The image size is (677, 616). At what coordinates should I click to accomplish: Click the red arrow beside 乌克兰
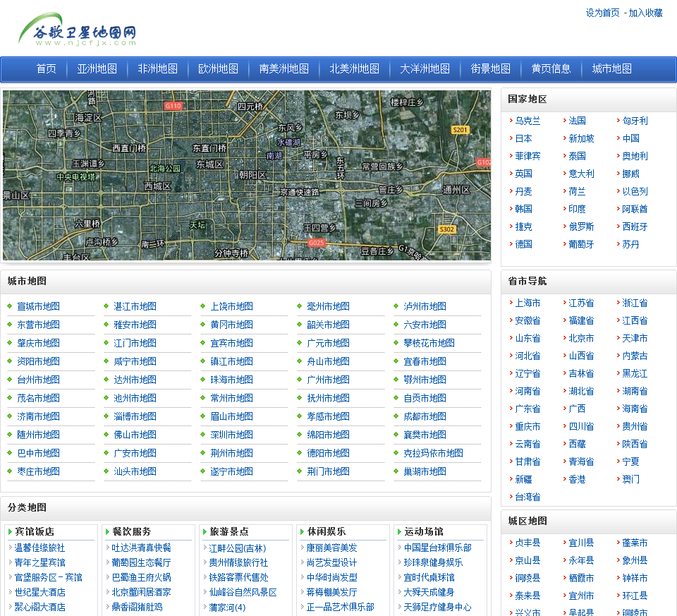(511, 121)
